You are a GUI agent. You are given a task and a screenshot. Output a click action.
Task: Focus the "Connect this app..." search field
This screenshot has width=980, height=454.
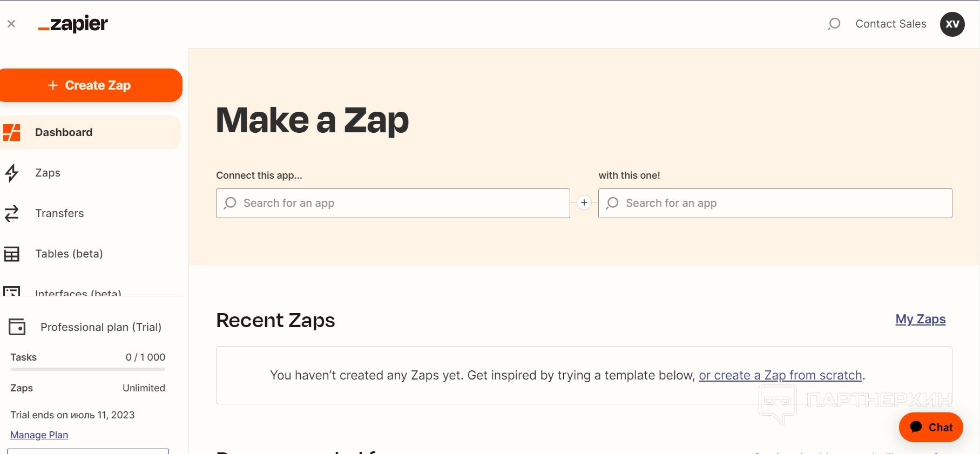(393, 203)
